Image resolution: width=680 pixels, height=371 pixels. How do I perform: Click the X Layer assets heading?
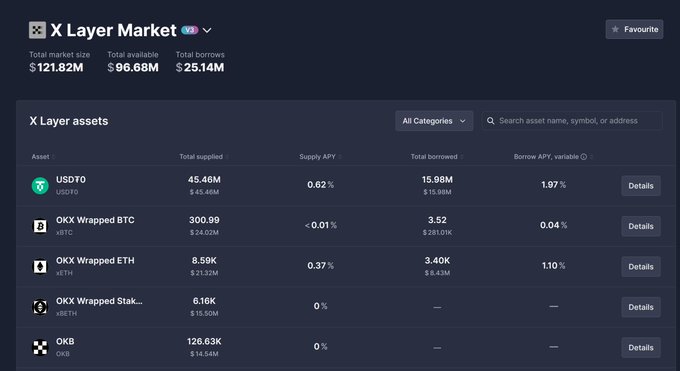pyautogui.click(x=69, y=121)
